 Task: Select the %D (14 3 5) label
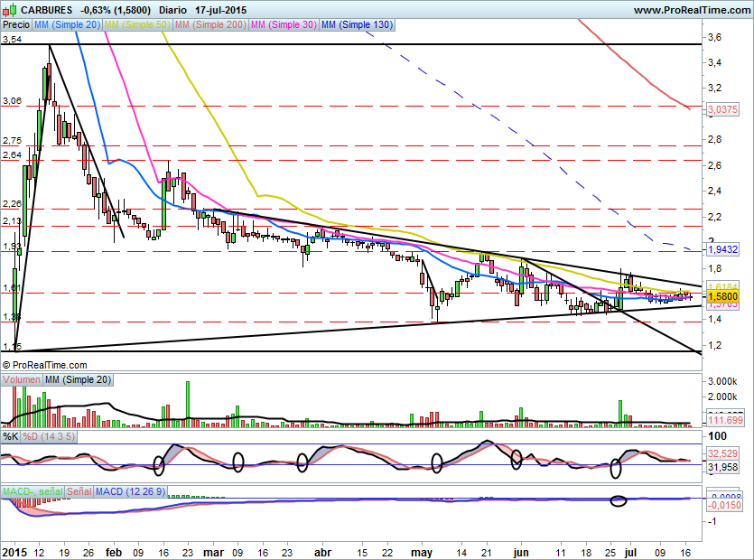tap(49, 436)
